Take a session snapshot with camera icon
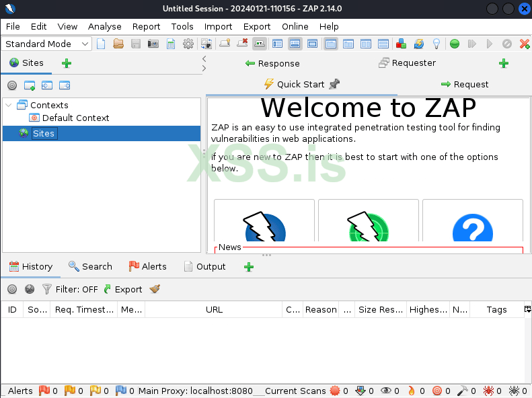532x398 pixels. (153, 44)
